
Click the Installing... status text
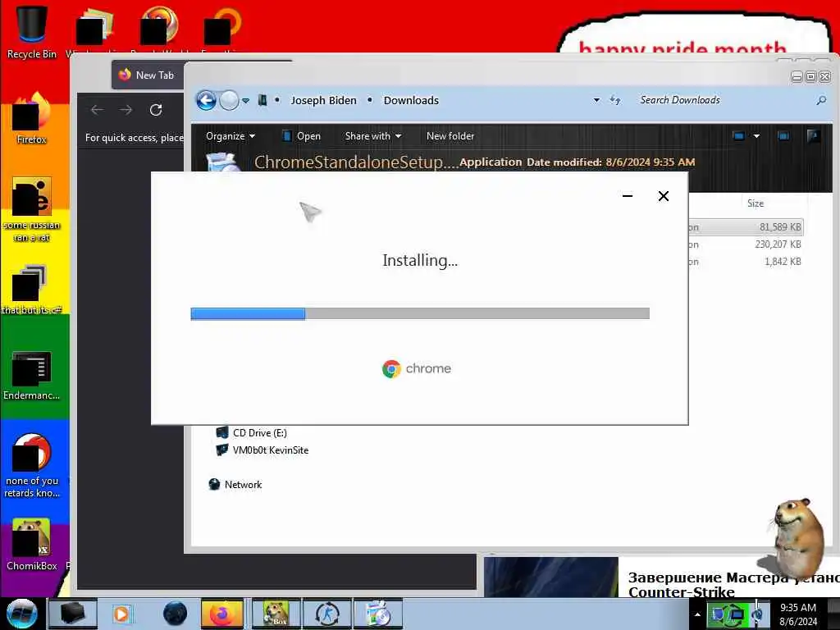click(x=420, y=260)
